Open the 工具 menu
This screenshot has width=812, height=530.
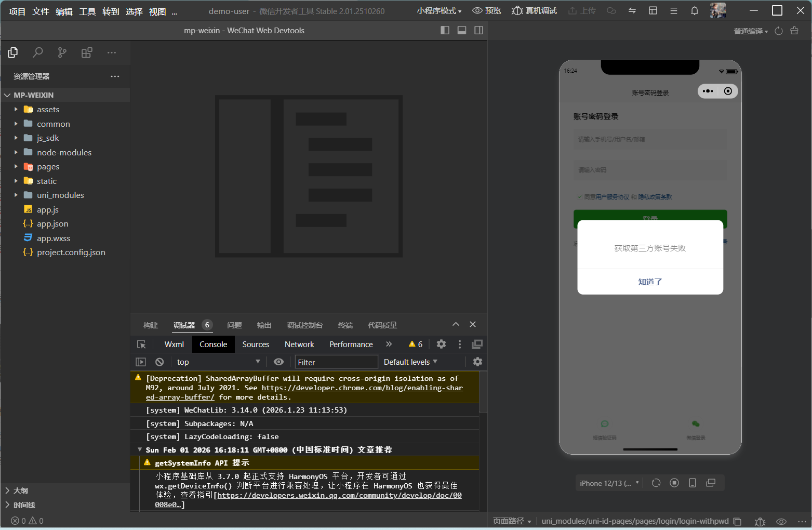pyautogui.click(x=87, y=11)
